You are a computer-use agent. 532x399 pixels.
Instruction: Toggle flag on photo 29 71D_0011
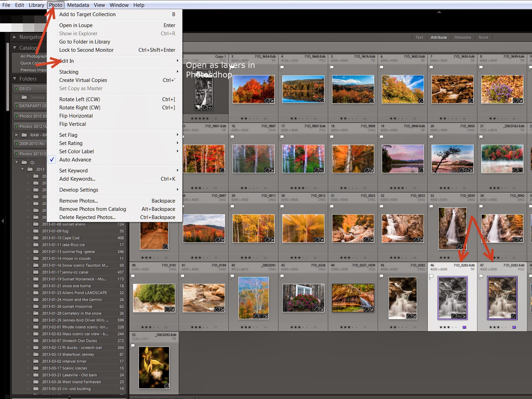pos(232,207)
